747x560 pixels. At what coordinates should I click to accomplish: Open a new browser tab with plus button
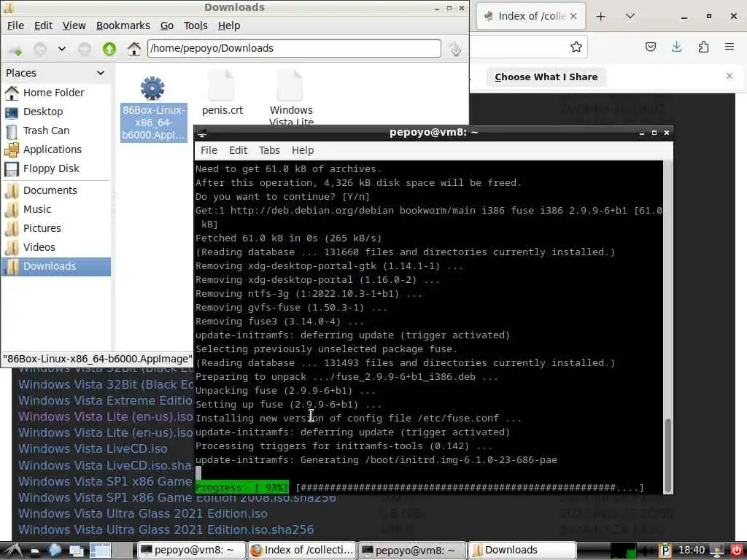601,17
